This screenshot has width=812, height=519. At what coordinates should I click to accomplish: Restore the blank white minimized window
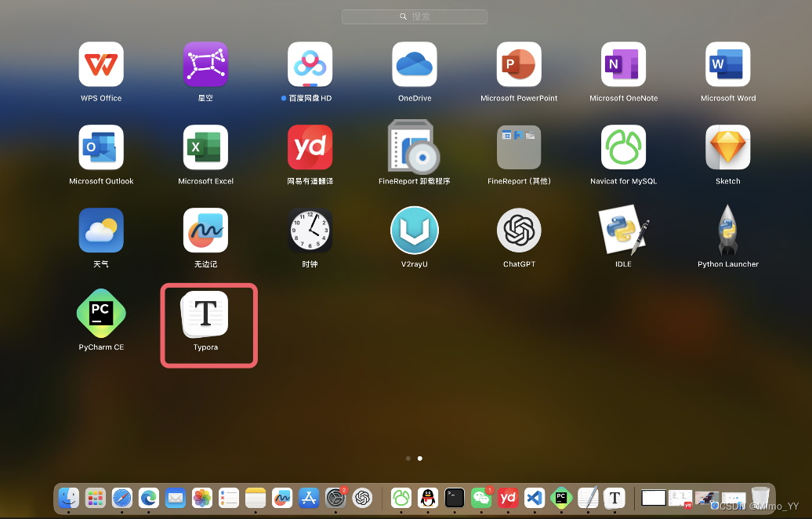click(x=654, y=499)
